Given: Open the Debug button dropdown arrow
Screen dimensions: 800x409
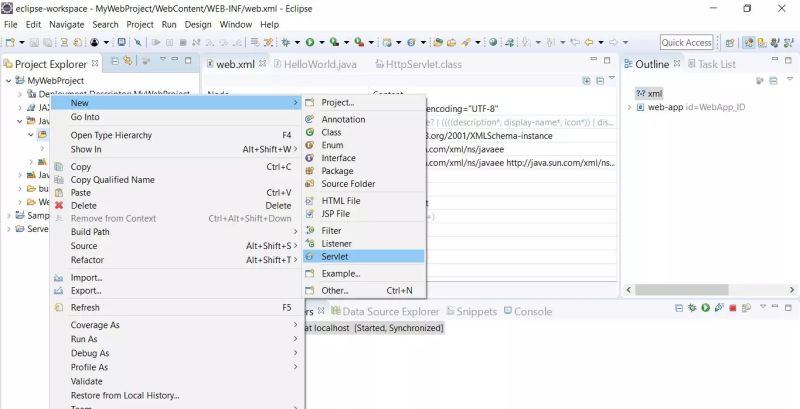Looking at the screenshot, I should 297,43.
